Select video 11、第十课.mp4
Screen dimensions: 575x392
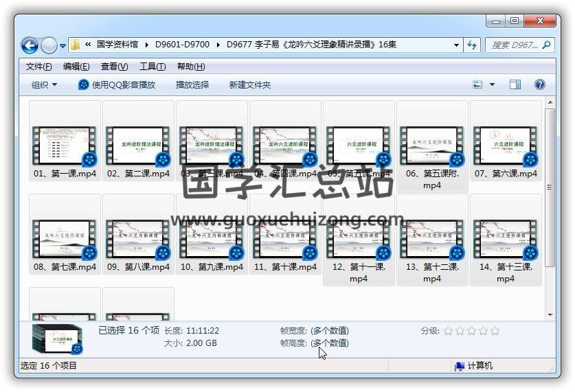tap(285, 235)
